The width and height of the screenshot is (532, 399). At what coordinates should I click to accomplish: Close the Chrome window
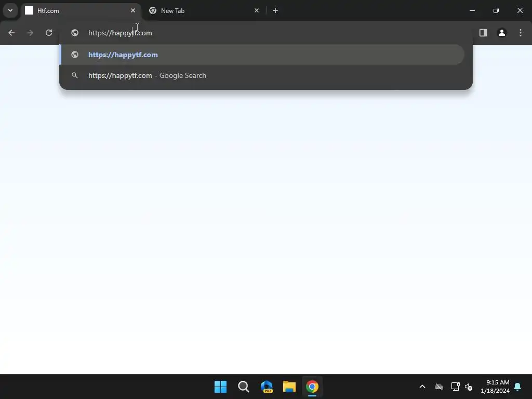pyautogui.click(x=520, y=10)
